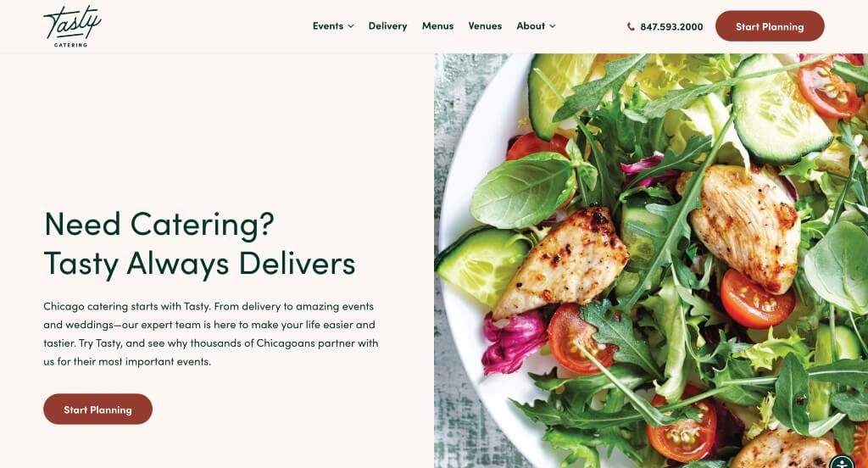Expand the About dropdown chevron
Viewport: 868px width, 468px height.
[553, 26]
